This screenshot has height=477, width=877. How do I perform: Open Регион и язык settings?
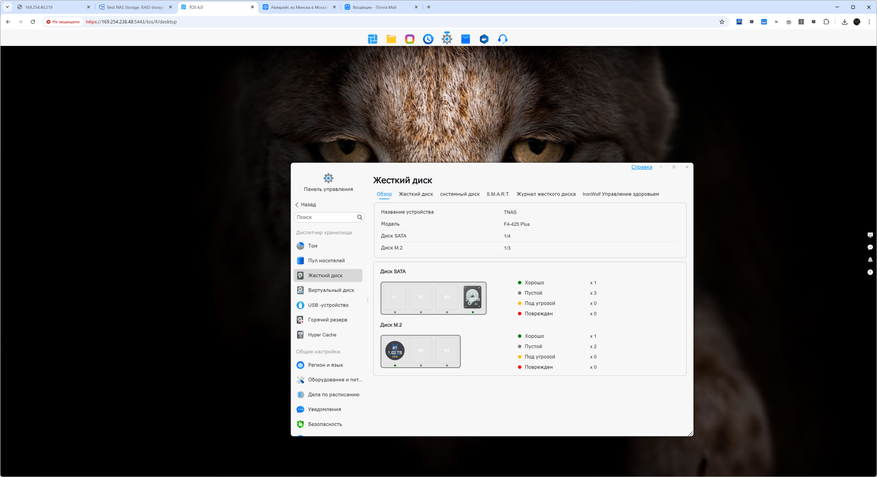(x=328, y=365)
